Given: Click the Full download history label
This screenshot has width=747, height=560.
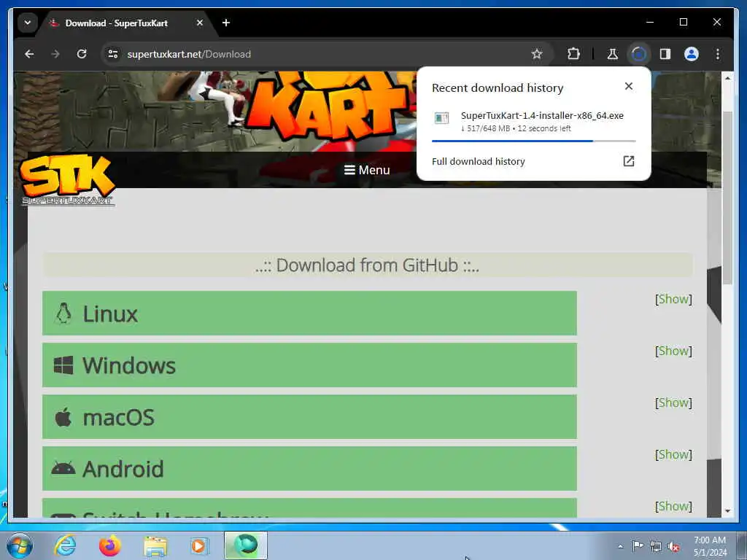Looking at the screenshot, I should tap(479, 161).
